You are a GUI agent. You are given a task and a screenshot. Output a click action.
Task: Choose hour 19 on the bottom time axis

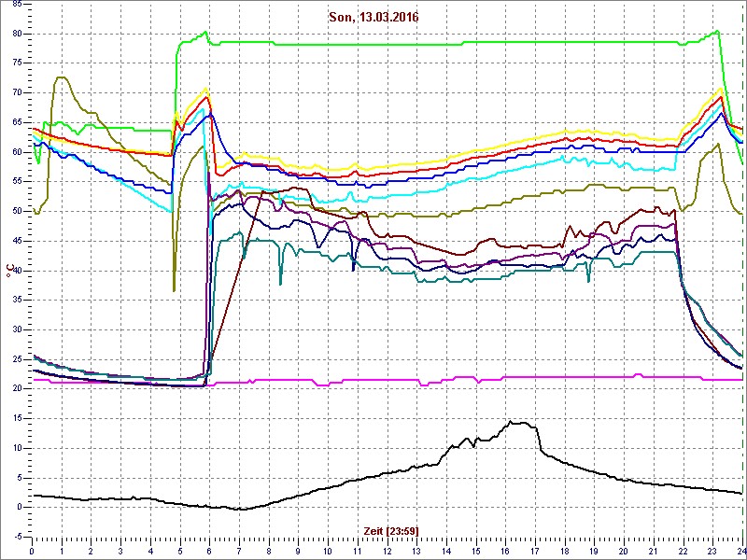(x=594, y=552)
